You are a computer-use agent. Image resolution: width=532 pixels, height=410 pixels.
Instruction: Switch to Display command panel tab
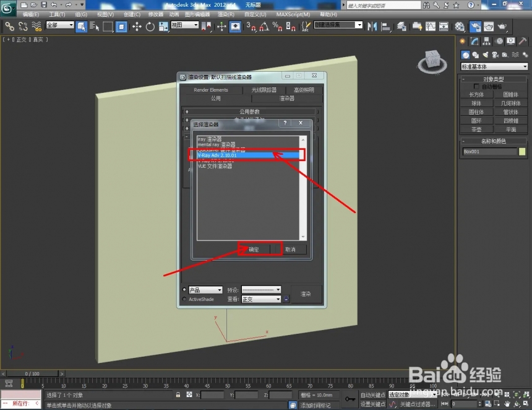click(x=510, y=41)
